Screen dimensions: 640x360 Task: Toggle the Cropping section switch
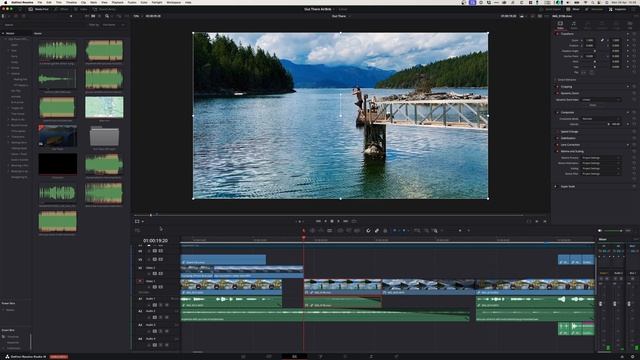(557, 87)
